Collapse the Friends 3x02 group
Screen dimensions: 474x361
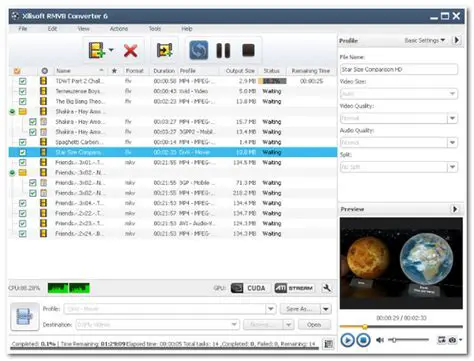tap(12, 173)
